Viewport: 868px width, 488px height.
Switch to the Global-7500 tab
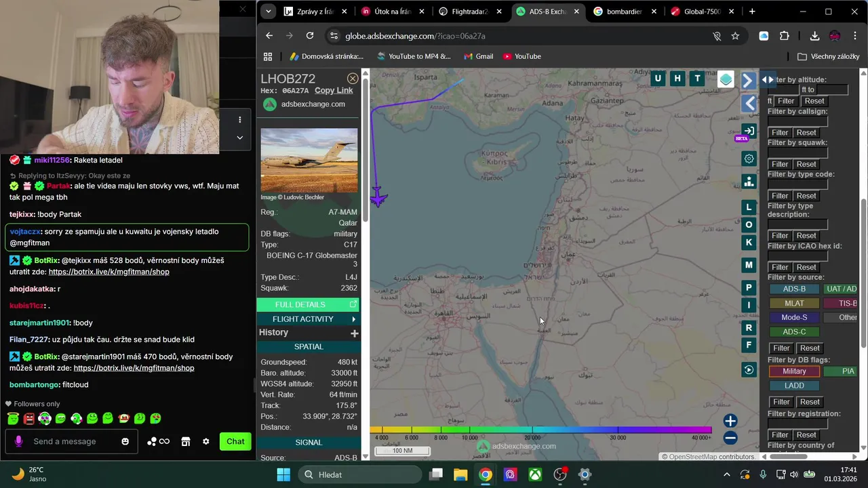pyautogui.click(x=702, y=12)
